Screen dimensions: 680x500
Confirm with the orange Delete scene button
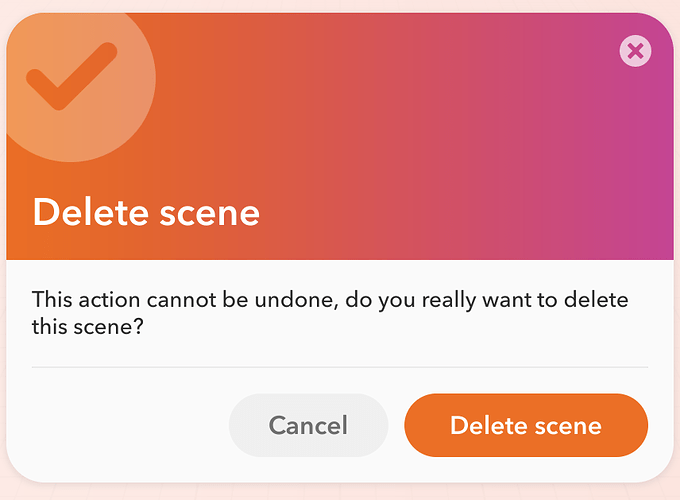(x=526, y=425)
